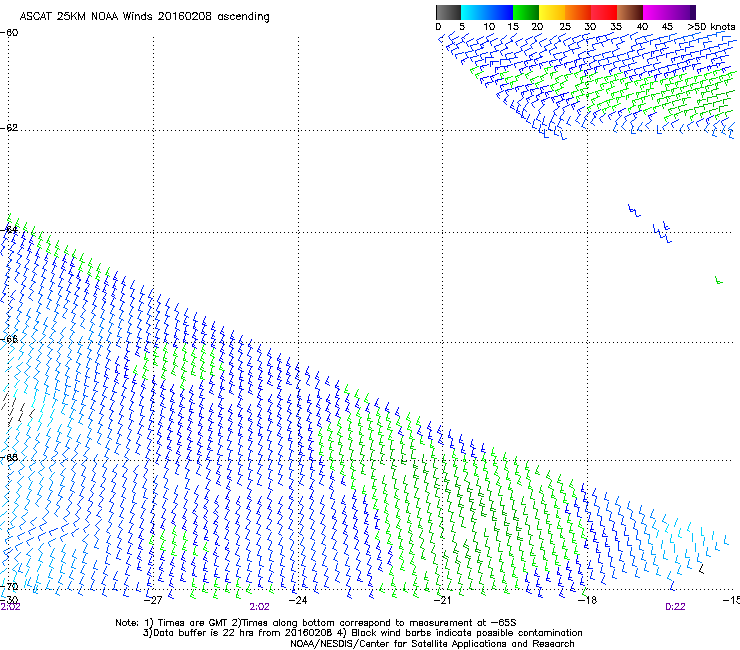Screen dimensions: 740x650
Task: Click the -62 latitude axis label
Action: pyautogui.click(x=10, y=128)
